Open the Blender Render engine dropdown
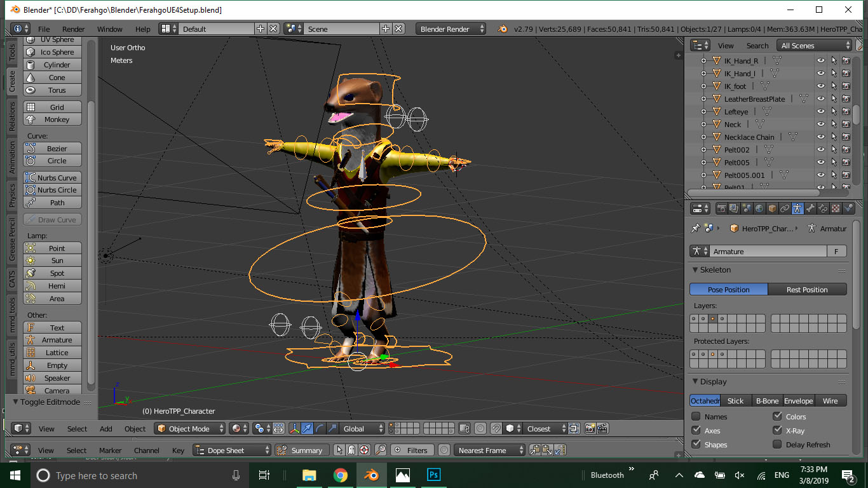 451,29
